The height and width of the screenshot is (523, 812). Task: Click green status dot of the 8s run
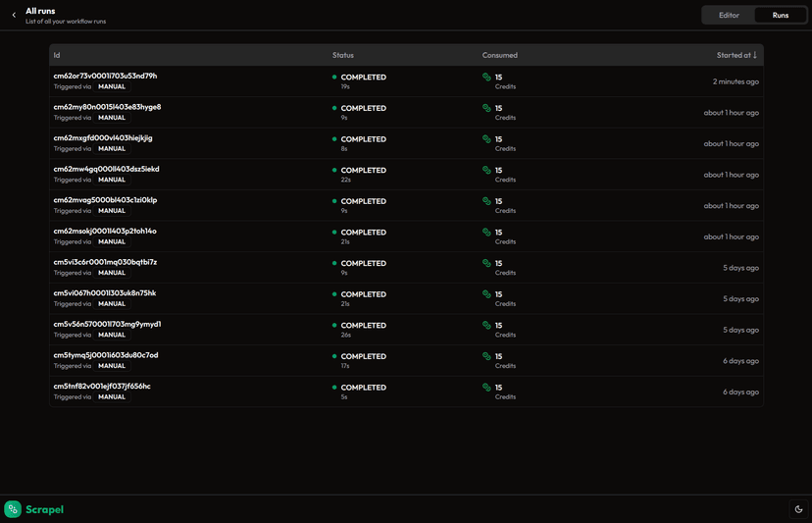[x=334, y=139]
